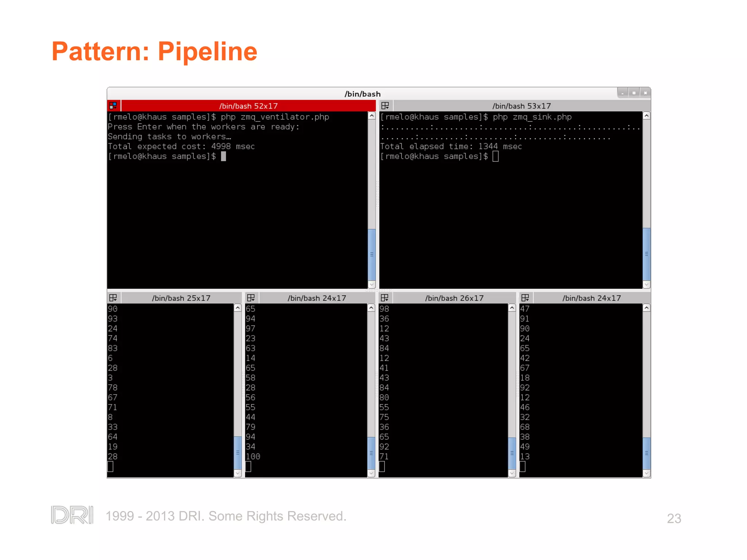The height and width of the screenshot is (560, 747).
Task: Click scroll-up arrow in ventilator terminal
Action: (x=372, y=116)
